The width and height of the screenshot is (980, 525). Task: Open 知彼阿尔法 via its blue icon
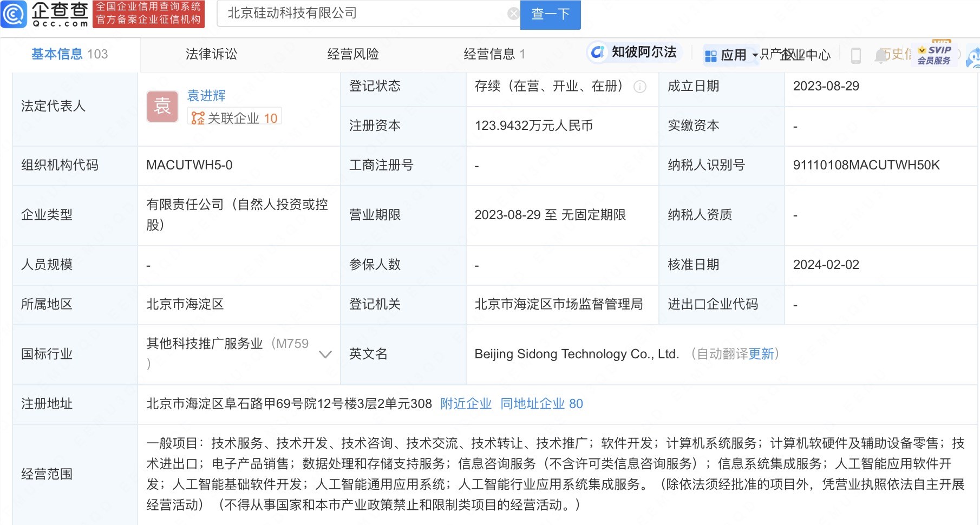(x=597, y=52)
